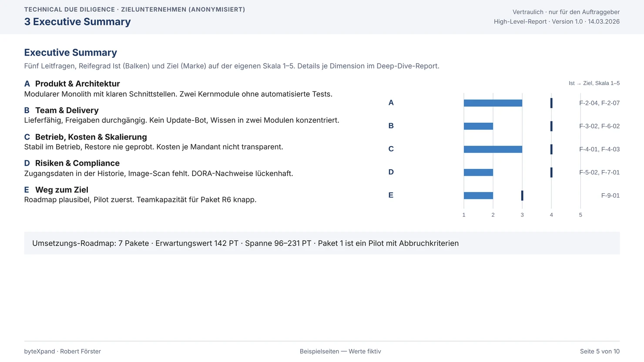Click the "Umsetzungs-Roadmap: 7 Pakete" summary banner
This screenshot has width=644, height=362.
[322, 243]
